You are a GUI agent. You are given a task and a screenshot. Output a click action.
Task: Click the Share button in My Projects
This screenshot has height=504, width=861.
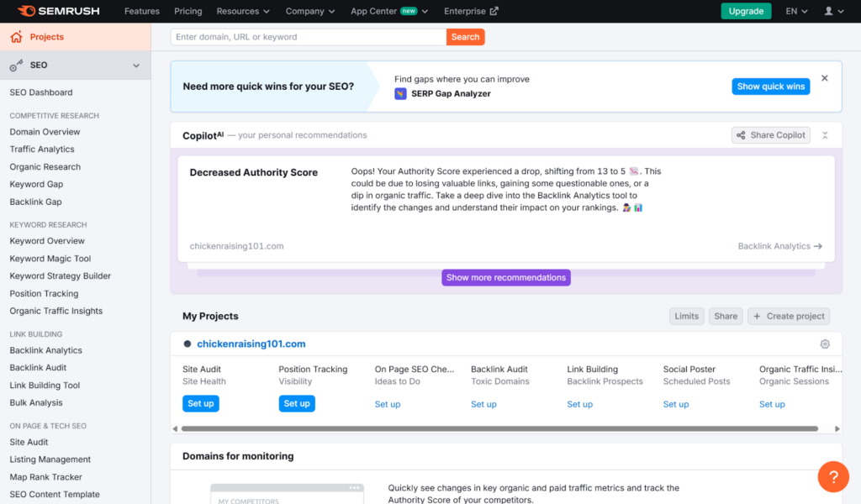click(x=726, y=317)
